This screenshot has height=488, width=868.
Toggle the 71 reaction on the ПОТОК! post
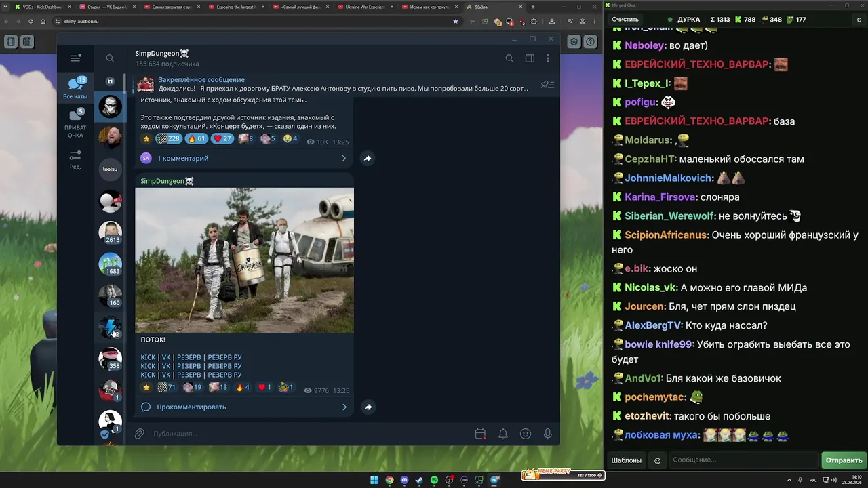(167, 388)
